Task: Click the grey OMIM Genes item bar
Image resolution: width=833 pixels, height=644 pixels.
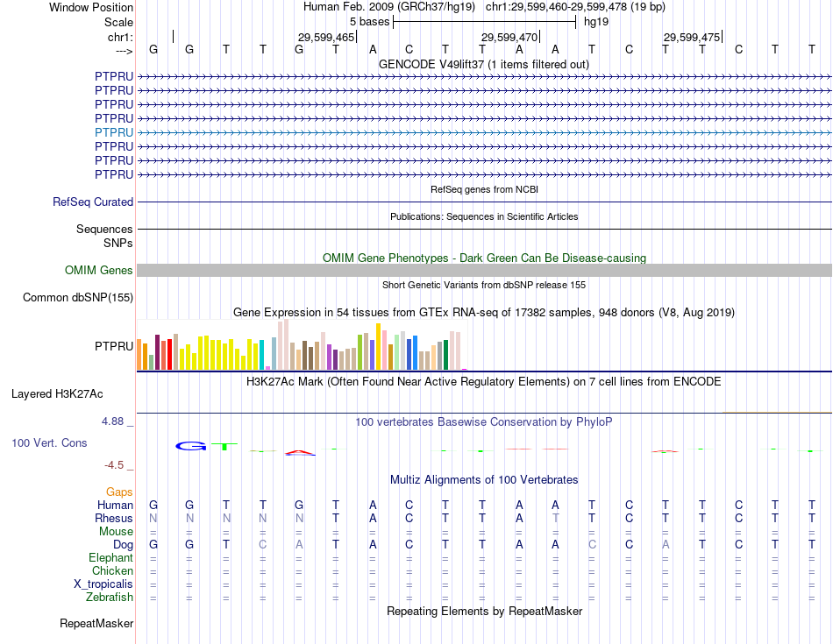Action: tap(485, 270)
